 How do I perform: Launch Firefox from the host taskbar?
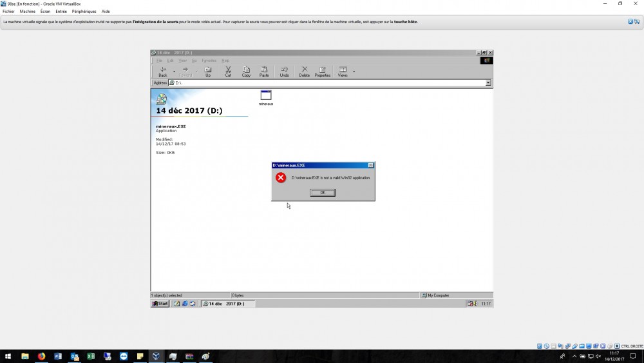point(41,357)
